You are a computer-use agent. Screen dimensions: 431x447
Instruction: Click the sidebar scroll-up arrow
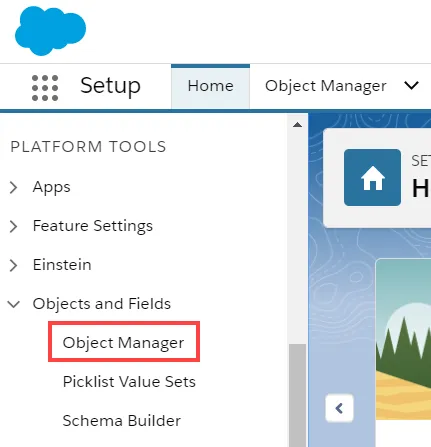[297, 125]
